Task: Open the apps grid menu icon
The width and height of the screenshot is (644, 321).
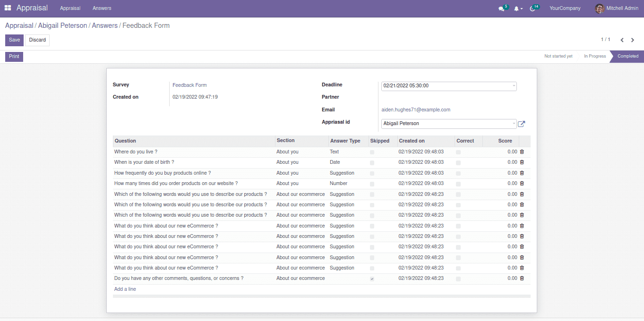Action: point(8,8)
